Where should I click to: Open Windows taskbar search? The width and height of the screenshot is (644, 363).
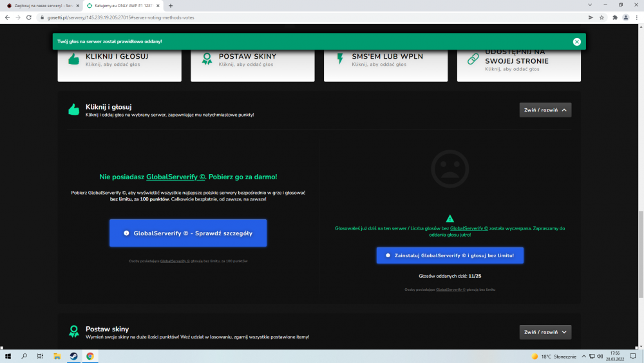[24, 357]
